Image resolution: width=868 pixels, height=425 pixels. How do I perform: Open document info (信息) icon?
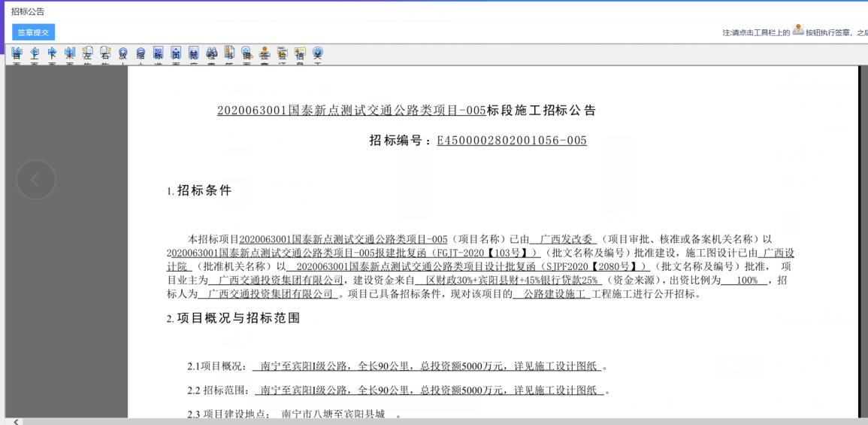coord(300,54)
